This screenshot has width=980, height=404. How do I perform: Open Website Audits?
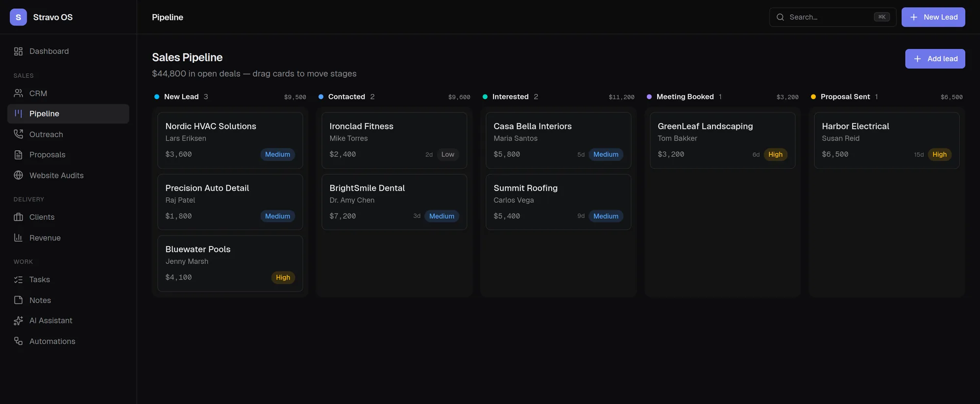click(68, 175)
